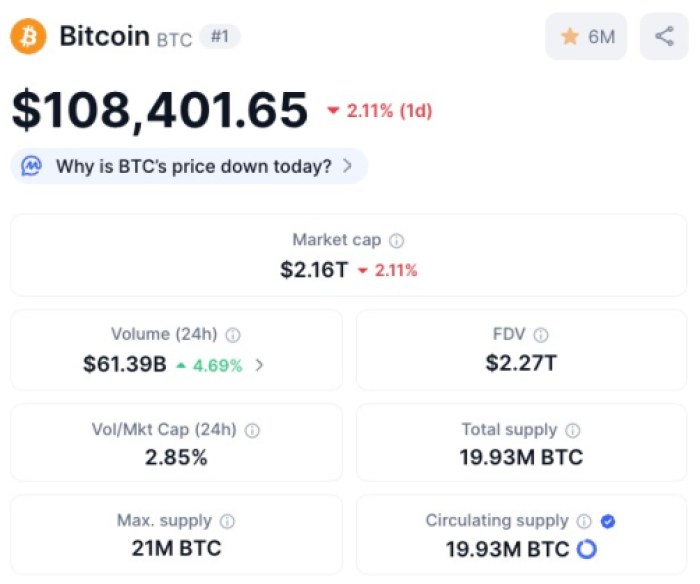Click the AI chat bubble icon
This screenshot has width=700, height=584.
pyautogui.click(x=32, y=166)
